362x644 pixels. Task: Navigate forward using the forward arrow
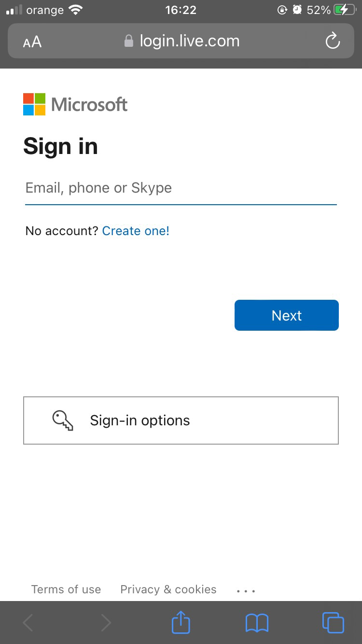[106, 623]
